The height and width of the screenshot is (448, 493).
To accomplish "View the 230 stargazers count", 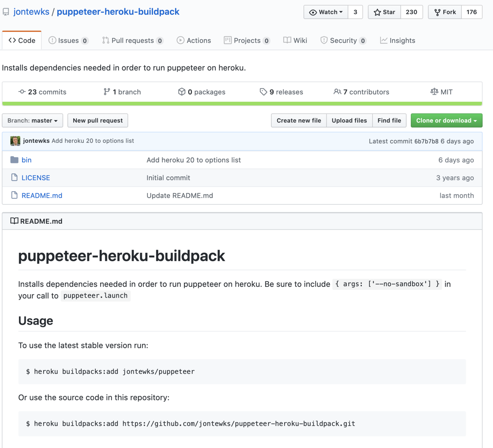I will click(x=411, y=12).
